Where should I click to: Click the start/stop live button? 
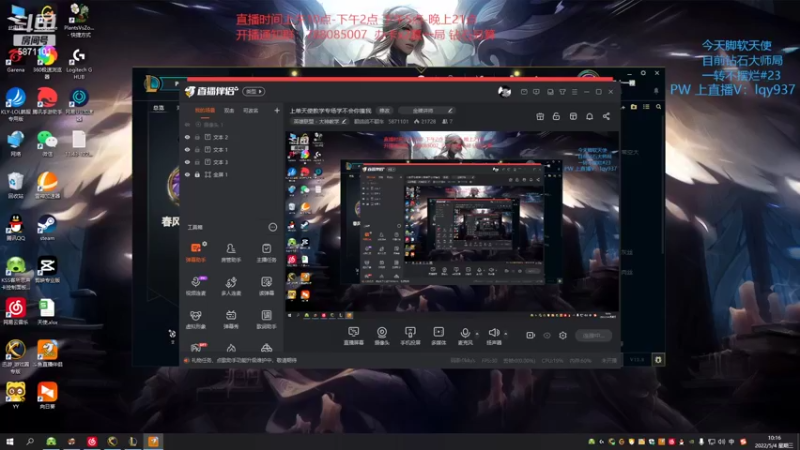coord(593,335)
